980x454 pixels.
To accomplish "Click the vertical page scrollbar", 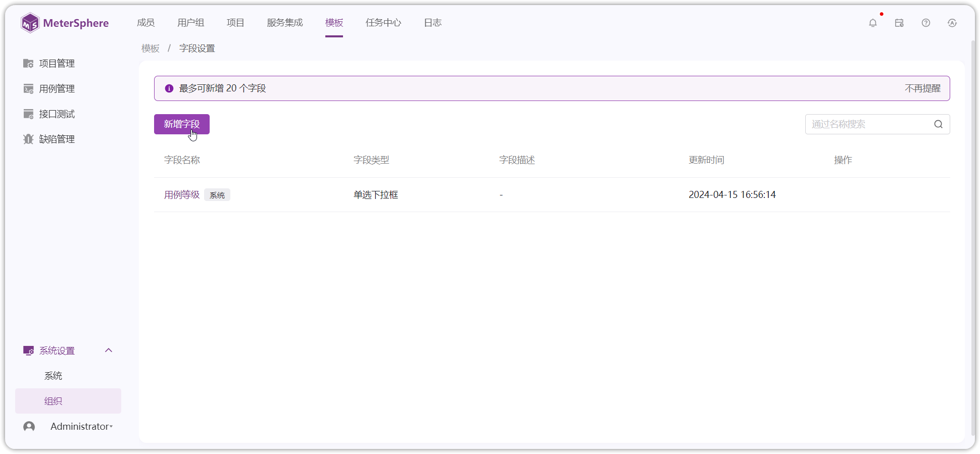I will 973,237.
